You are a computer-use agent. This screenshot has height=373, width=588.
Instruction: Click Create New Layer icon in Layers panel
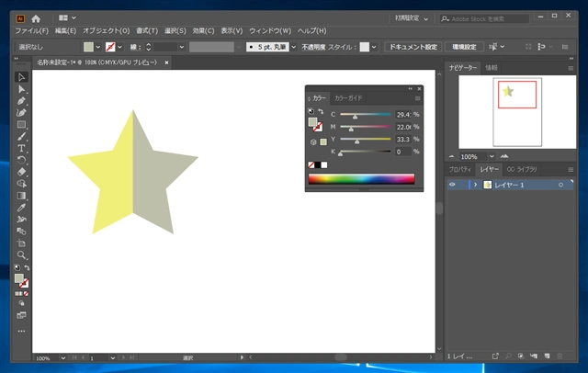[x=548, y=356]
